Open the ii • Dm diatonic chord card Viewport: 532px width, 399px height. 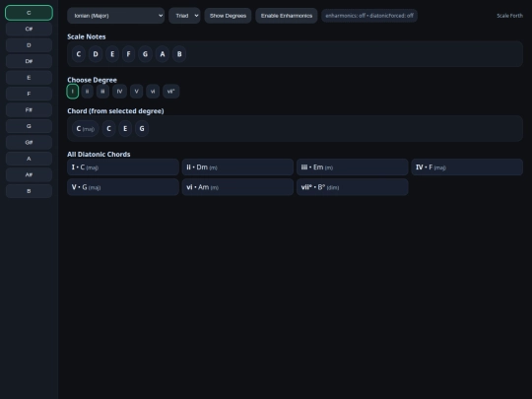pyautogui.click(x=237, y=167)
